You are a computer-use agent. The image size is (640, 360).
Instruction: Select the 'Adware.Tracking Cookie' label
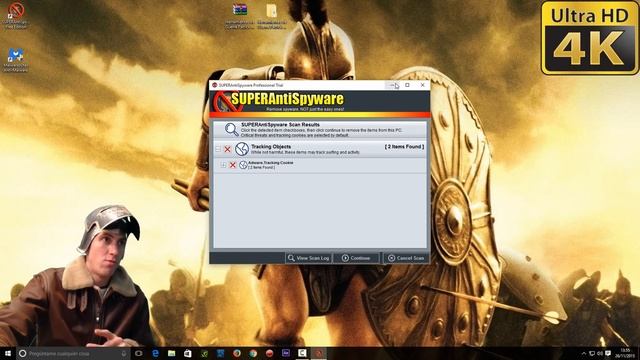coord(271,162)
